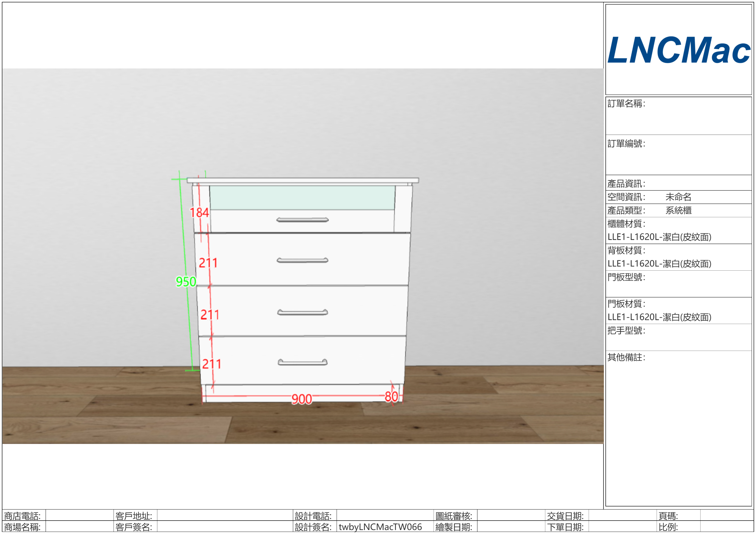Image resolution: width=756 pixels, height=534 pixels.
Task: Click the 頁碼 label
Action: point(668,516)
